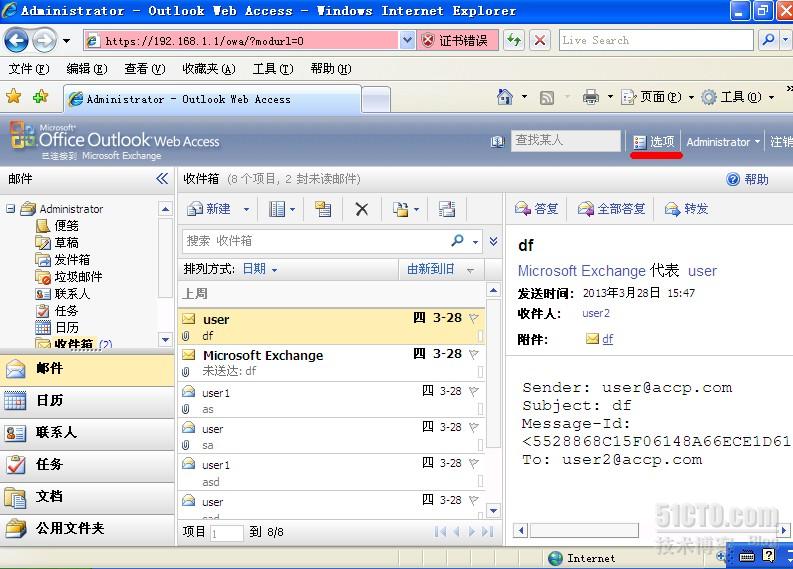793x569 pixels.
Task: Open the df attachment link
Action: (607, 339)
